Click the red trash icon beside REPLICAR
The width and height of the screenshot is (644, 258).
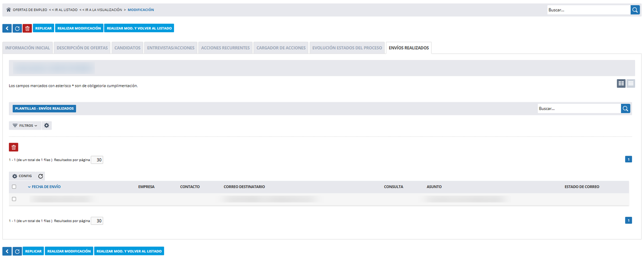[27, 28]
